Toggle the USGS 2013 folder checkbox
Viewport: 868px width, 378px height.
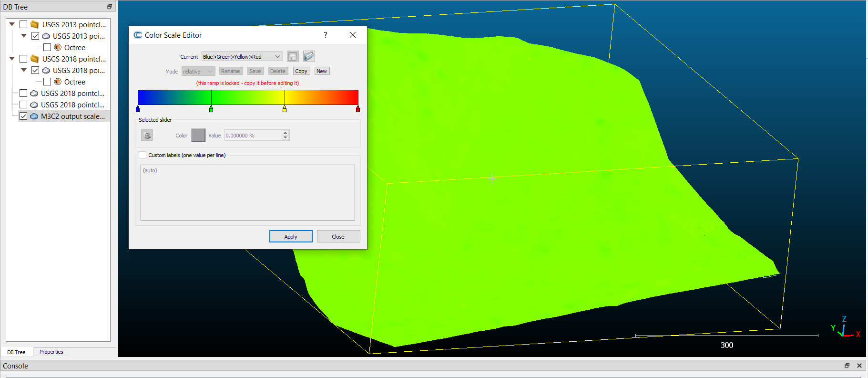(23, 25)
